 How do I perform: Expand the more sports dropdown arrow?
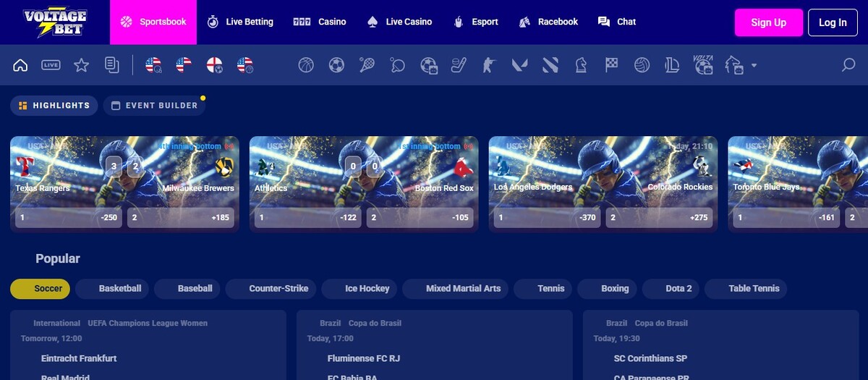pyautogui.click(x=754, y=65)
